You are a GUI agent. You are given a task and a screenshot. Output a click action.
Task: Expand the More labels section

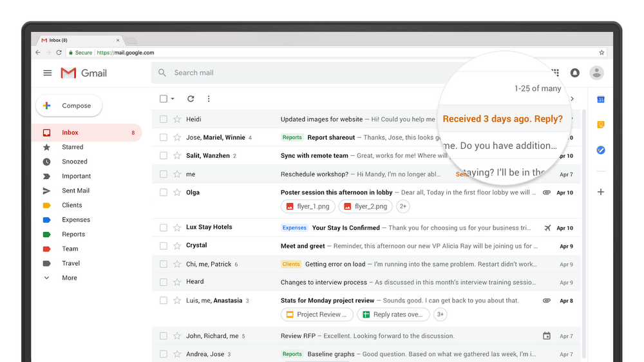pyautogui.click(x=69, y=278)
